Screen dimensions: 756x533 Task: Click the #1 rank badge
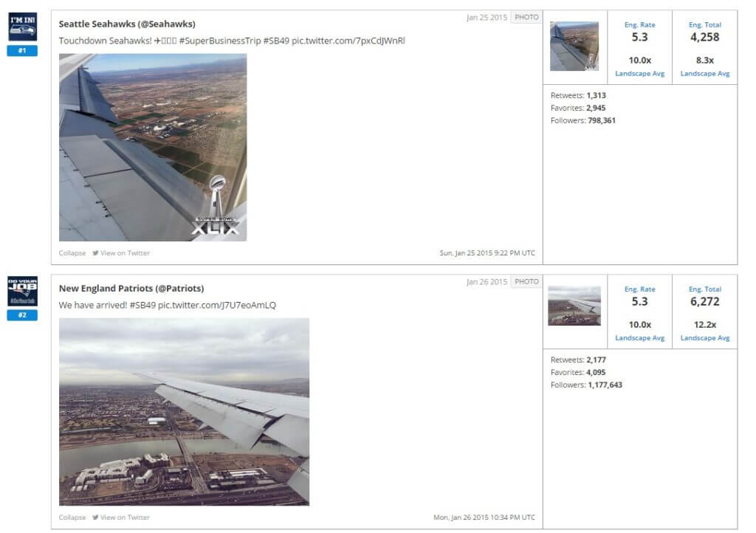pos(22,51)
